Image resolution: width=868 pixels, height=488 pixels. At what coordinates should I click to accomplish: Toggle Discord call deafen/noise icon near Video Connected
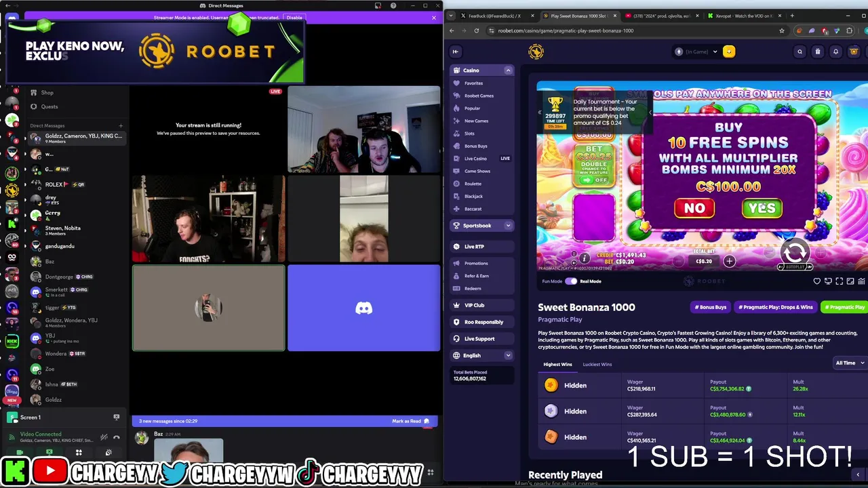pyautogui.click(x=104, y=437)
